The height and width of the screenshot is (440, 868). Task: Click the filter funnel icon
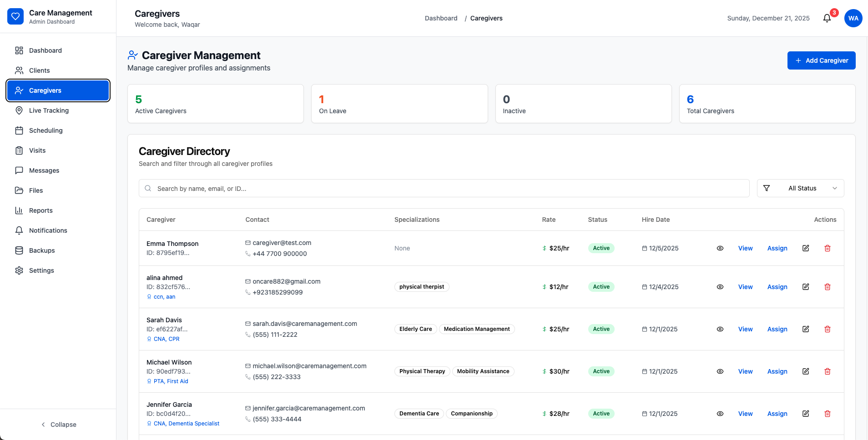(767, 188)
